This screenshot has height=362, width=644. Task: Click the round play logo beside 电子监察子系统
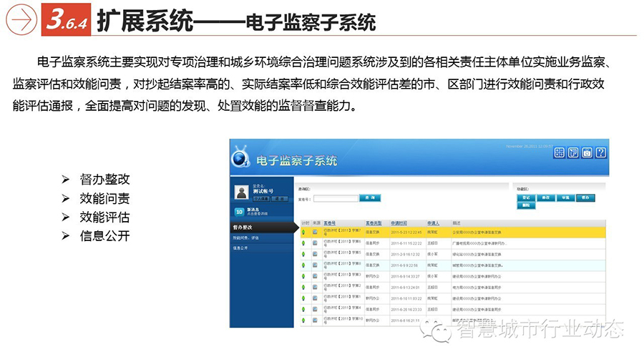click(240, 158)
